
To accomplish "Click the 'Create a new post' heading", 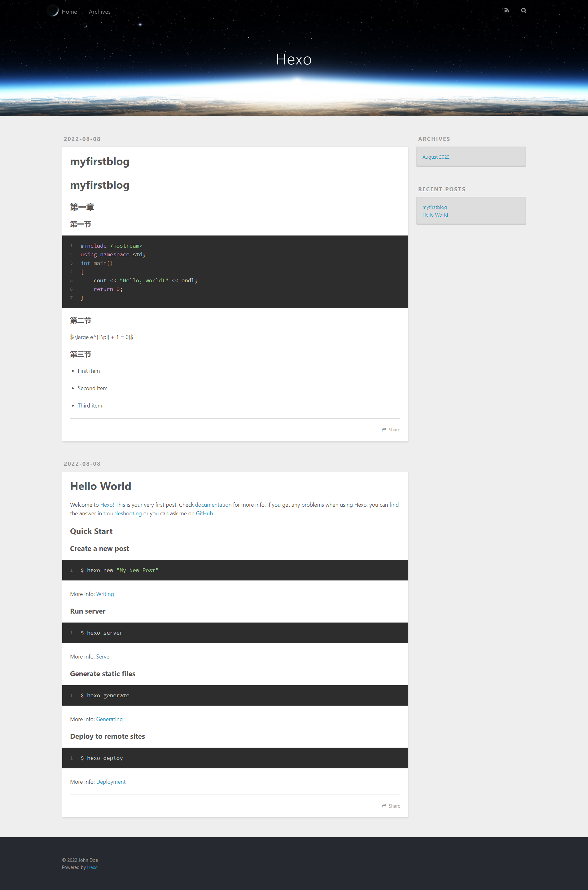I will [99, 549].
